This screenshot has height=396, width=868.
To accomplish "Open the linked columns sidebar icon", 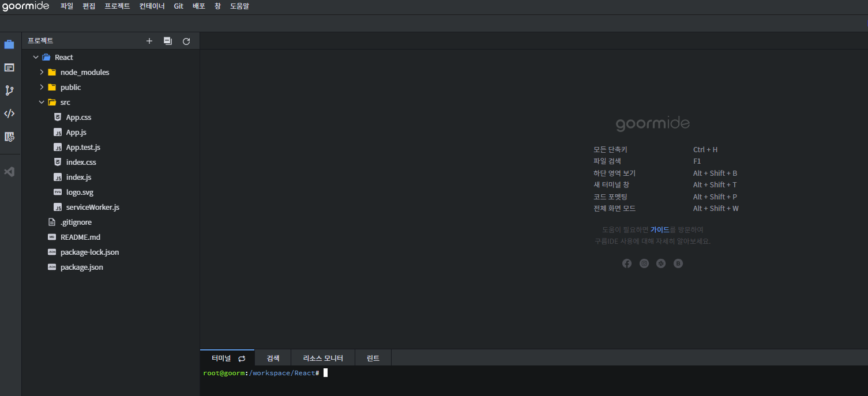I will click(9, 137).
